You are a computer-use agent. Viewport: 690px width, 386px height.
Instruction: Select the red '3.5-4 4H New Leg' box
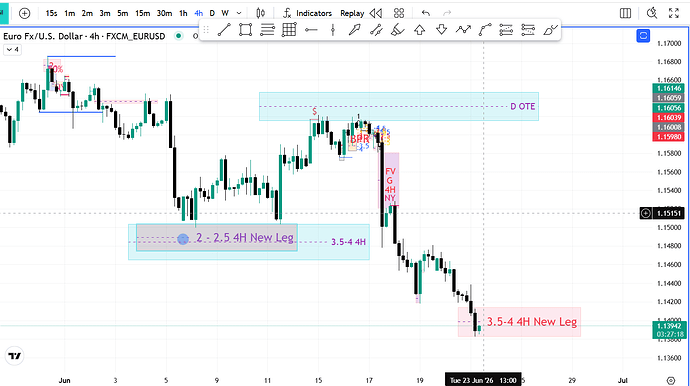(x=519, y=322)
